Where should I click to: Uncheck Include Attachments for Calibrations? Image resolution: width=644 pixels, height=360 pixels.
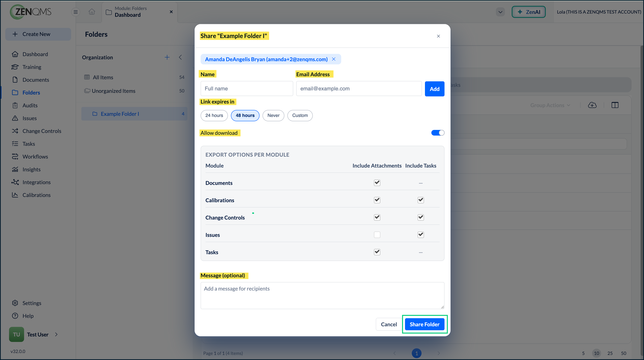pos(377,200)
